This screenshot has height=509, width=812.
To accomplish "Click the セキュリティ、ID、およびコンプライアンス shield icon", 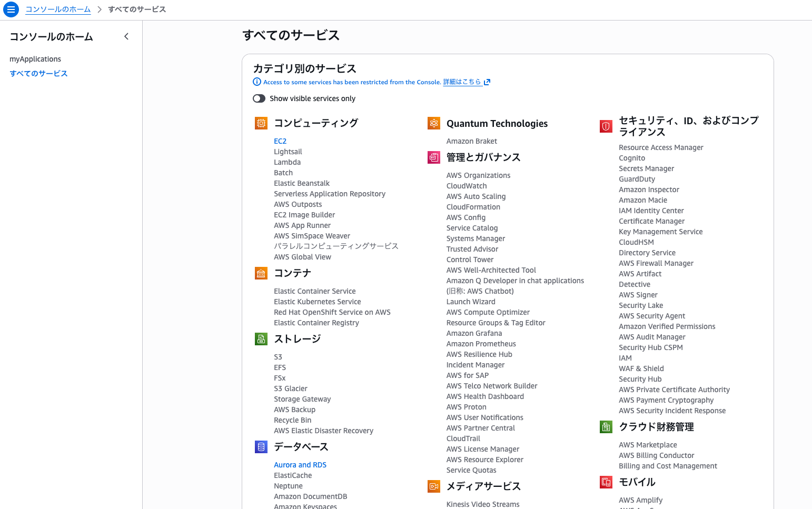I will click(x=606, y=126).
